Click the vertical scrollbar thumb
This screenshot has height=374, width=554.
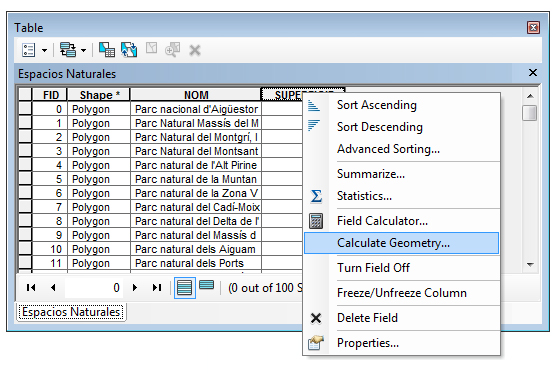click(530, 113)
